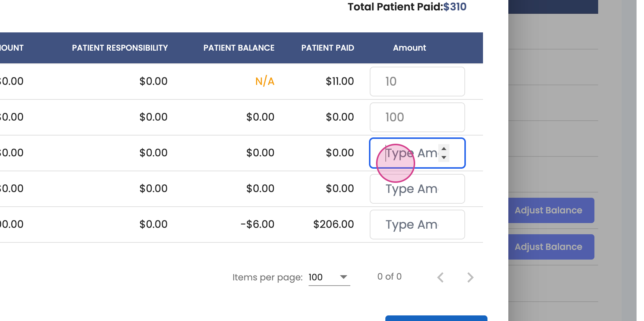Screen dimensions: 644x321
Task: Click the -$6.00 patient balance cell
Action: 258,224
